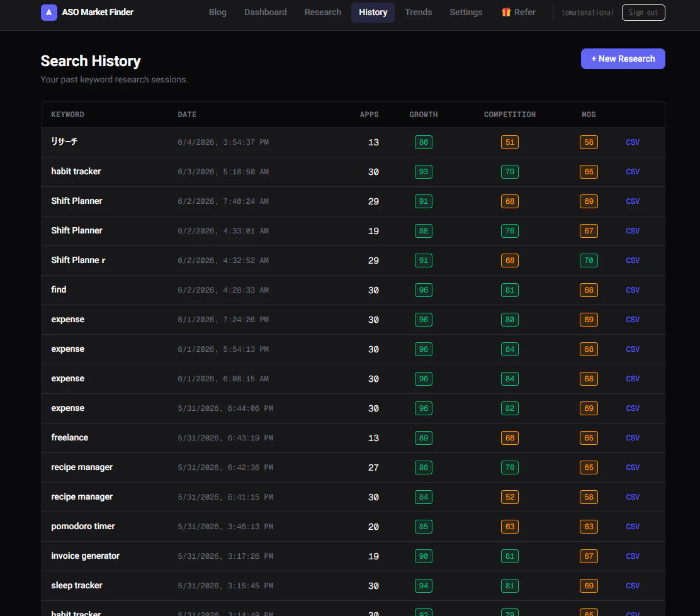This screenshot has width=700, height=616.
Task: Download CSV for Shift Planner 4:33:01 AM row
Action: [633, 231]
